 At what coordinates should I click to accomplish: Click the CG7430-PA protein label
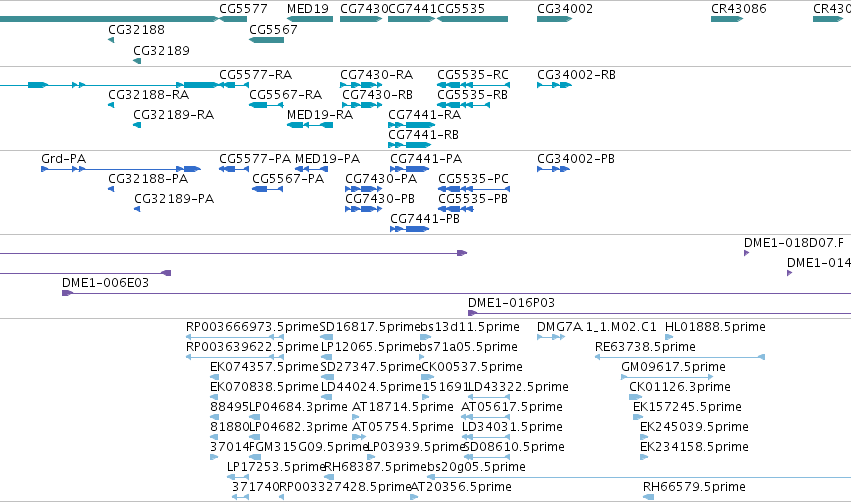(x=381, y=179)
